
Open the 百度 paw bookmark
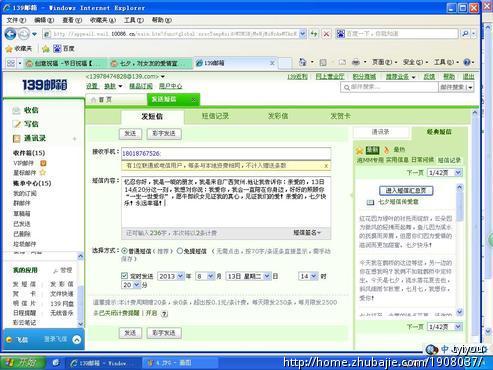(64, 49)
